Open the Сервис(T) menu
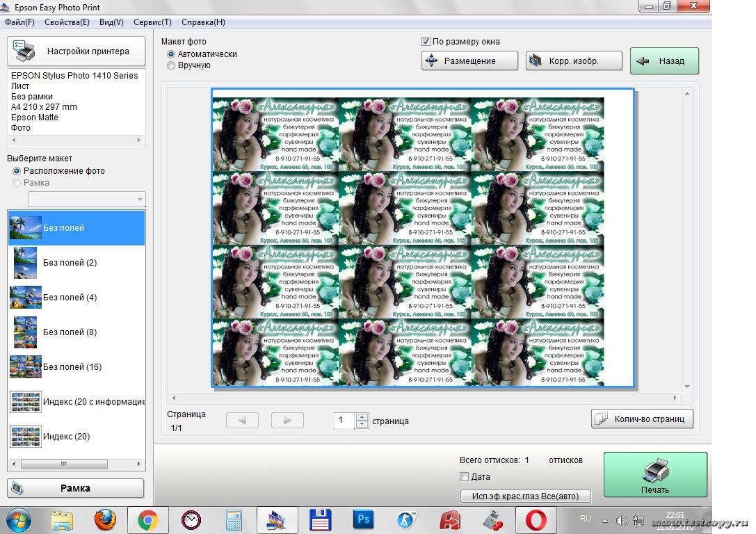The height and width of the screenshot is (534, 756). coord(152,22)
